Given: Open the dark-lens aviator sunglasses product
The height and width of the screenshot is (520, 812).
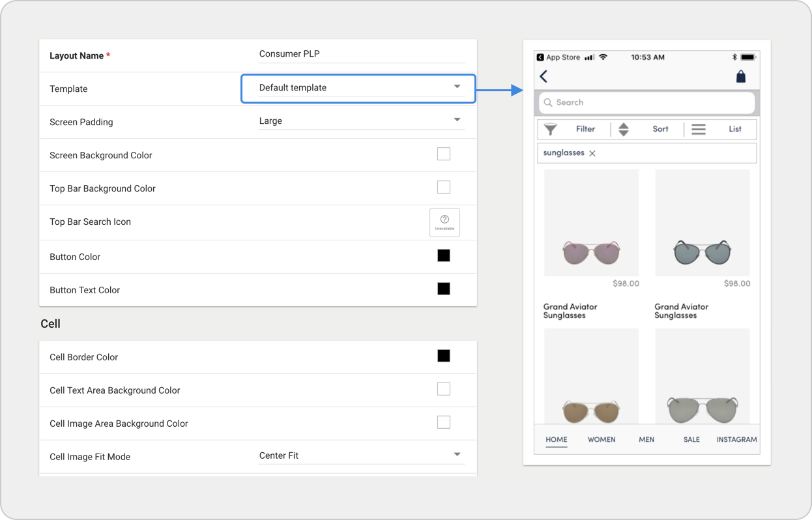Looking at the screenshot, I should click(x=703, y=223).
